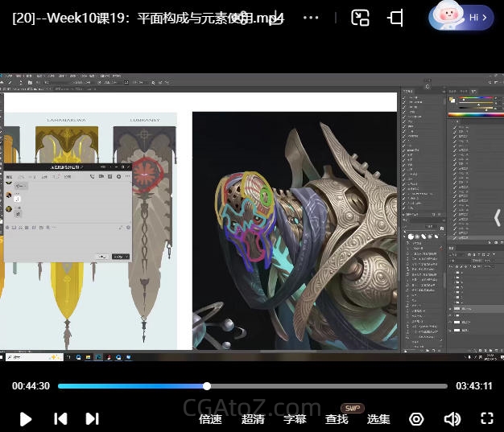Viewport: 504px width, 432px height.
Task: Skip to the previous video
Action: [x=60, y=418]
